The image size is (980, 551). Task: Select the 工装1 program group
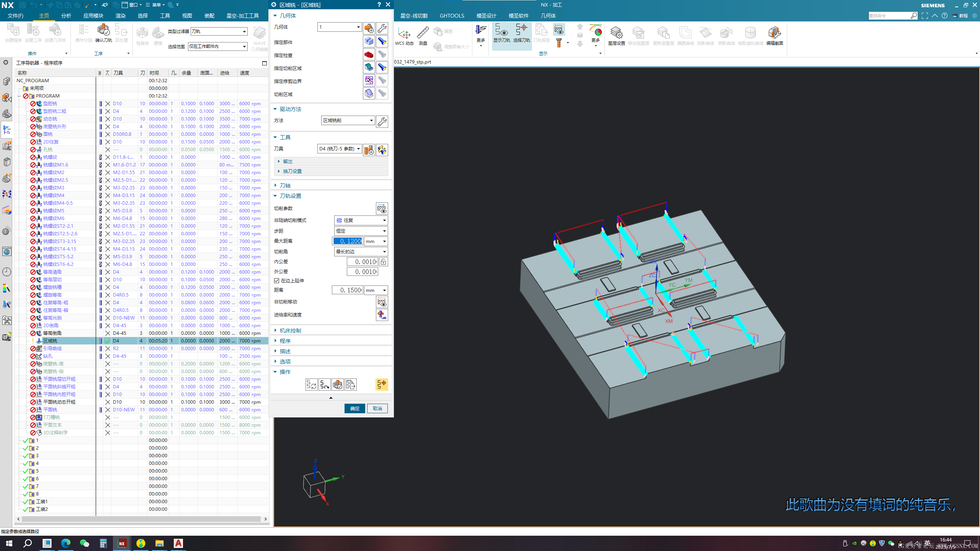pos(42,502)
